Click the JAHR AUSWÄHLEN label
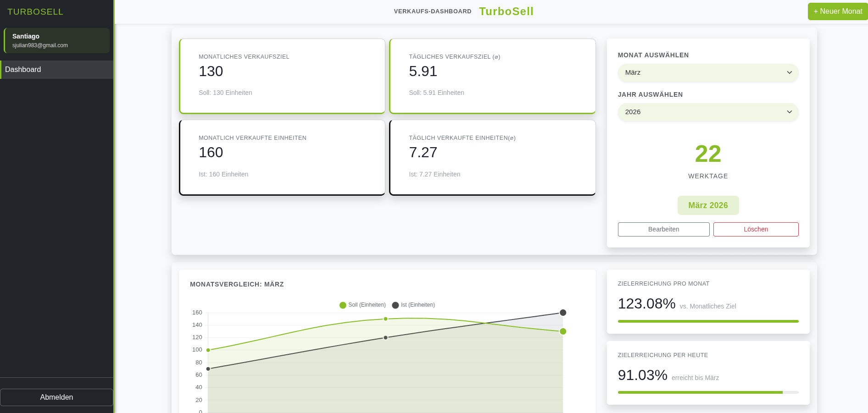The width and height of the screenshot is (868, 413). 650,95
